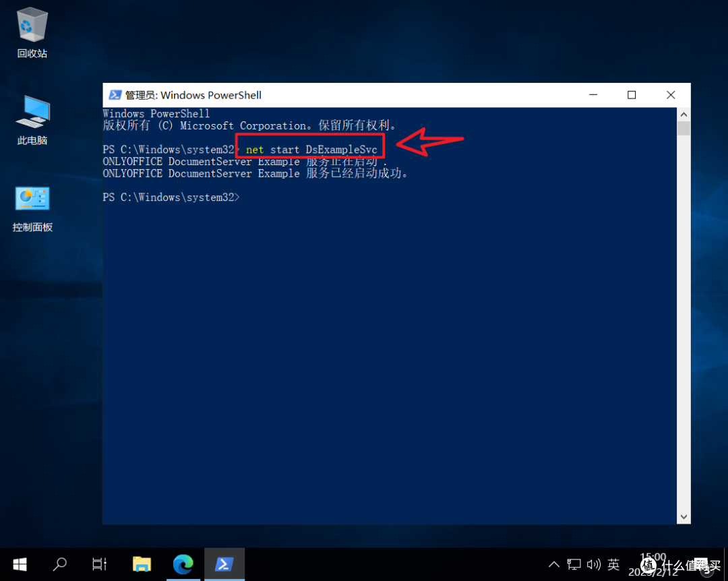728x581 pixels.
Task: Open the PowerShell window system menu icon
Action: pyautogui.click(x=115, y=95)
